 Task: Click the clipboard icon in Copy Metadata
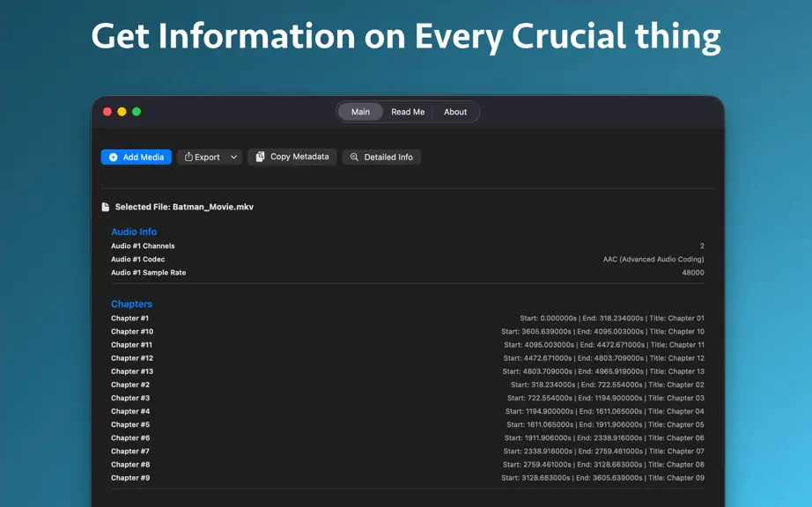point(260,157)
